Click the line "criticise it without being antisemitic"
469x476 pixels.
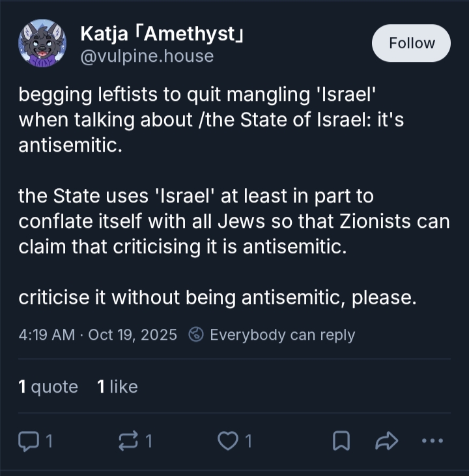point(217,297)
